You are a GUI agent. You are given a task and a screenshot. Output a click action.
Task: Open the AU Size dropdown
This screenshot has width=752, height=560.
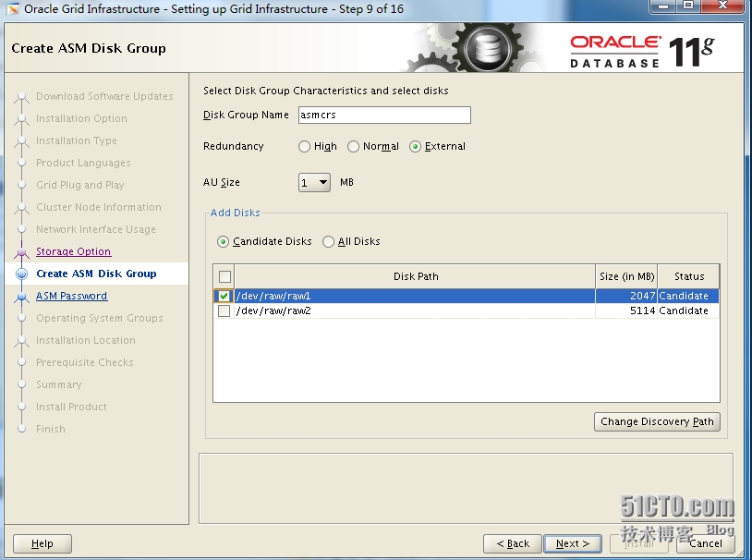(314, 182)
